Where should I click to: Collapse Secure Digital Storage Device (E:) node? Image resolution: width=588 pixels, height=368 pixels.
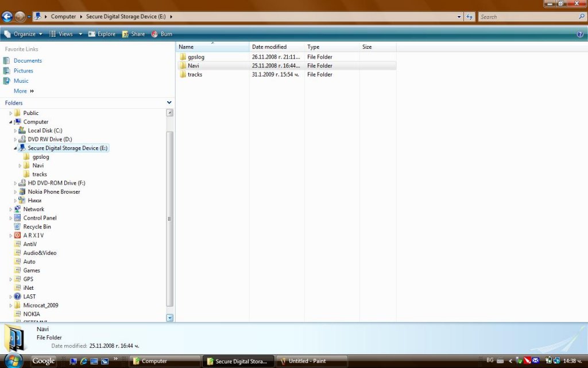click(16, 148)
